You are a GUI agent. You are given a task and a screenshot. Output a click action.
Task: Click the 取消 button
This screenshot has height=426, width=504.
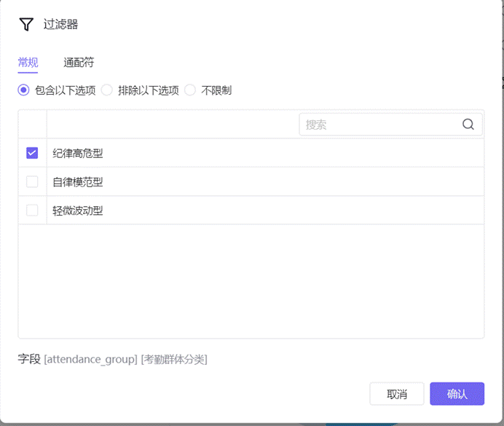[397, 394]
